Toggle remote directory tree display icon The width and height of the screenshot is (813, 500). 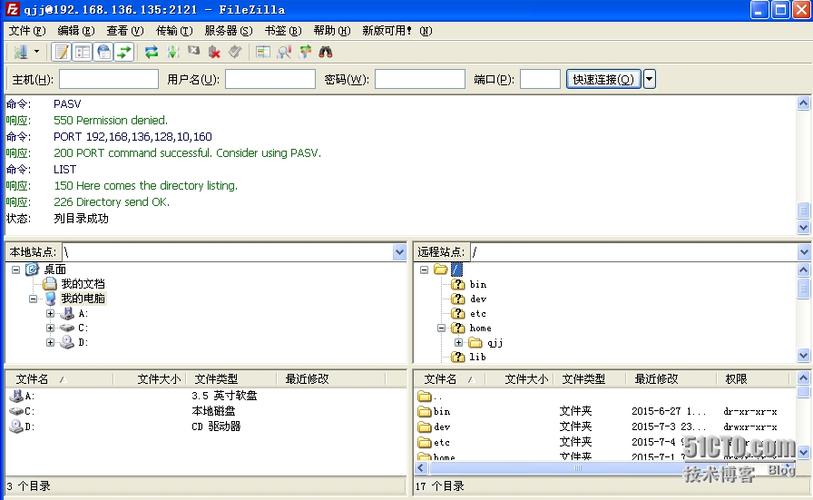104,52
